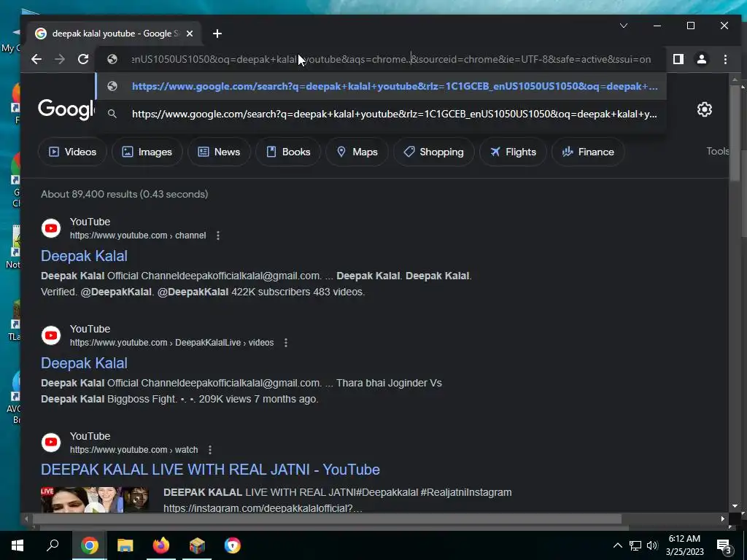Click the scroll right arrow
The image size is (747, 560).
[723, 518]
